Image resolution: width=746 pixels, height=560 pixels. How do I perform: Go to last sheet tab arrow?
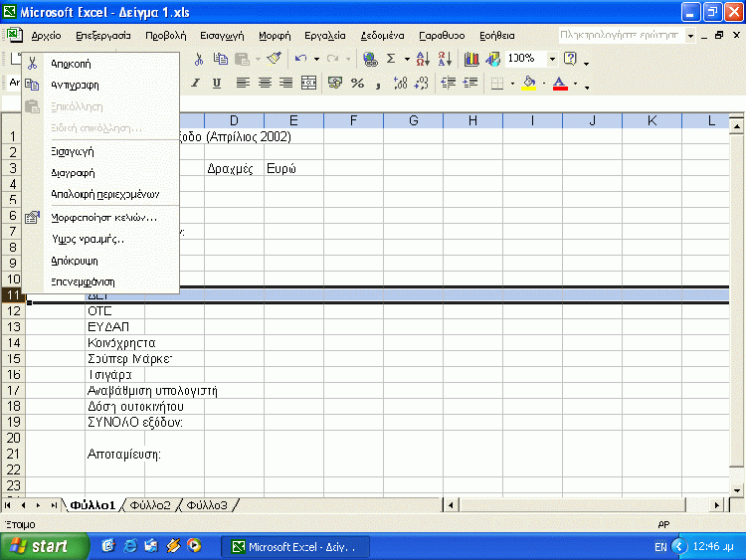pos(54,505)
